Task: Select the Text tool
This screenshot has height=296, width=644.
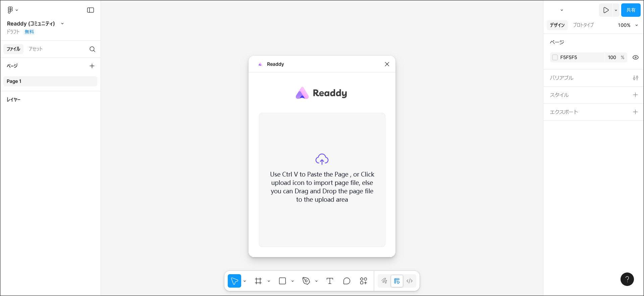Action: [330, 281]
